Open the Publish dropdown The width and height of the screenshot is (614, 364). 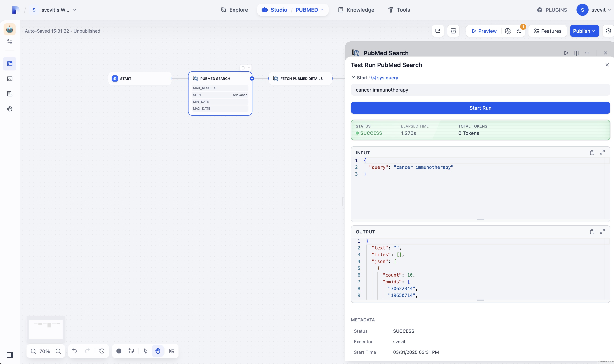584,31
